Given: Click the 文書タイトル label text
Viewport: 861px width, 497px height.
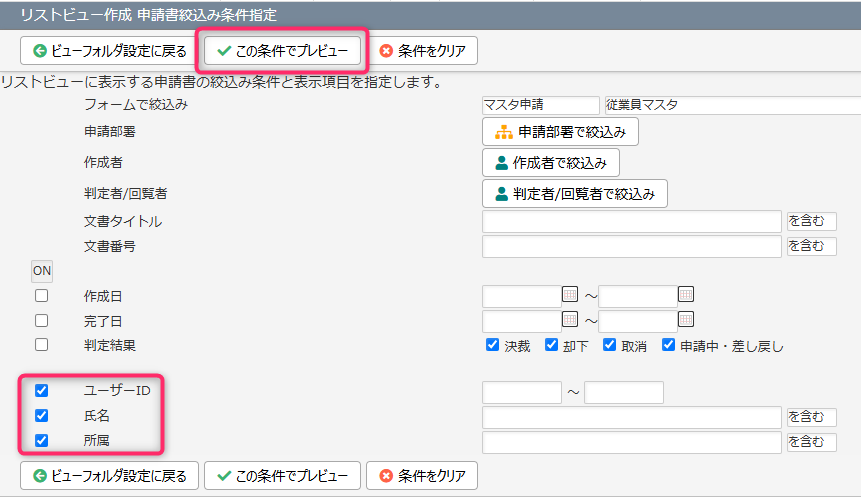Looking at the screenshot, I should [122, 221].
